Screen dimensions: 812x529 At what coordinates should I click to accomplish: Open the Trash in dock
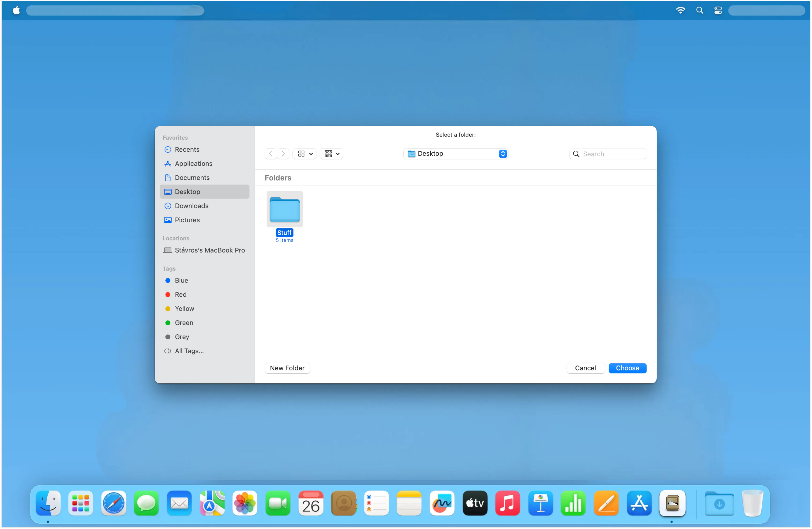click(x=752, y=503)
